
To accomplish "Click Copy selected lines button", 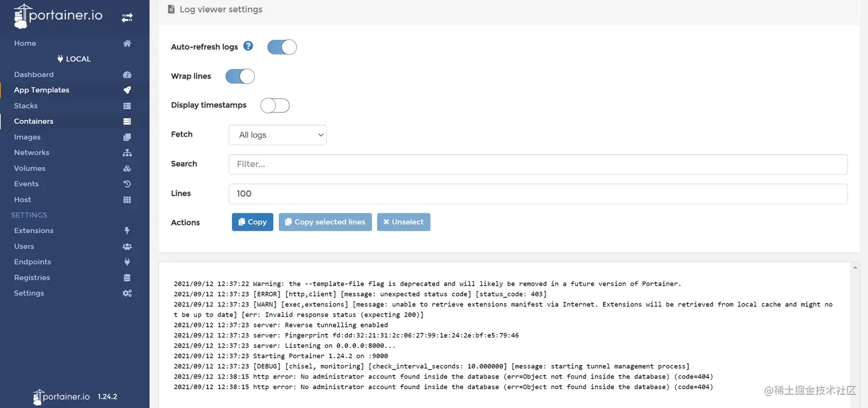I will 325,222.
